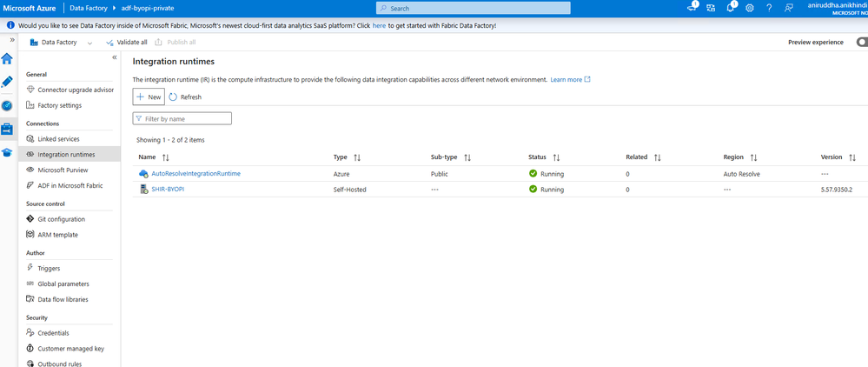Open AutoResolveIntegrationRuntime link

[196, 174]
